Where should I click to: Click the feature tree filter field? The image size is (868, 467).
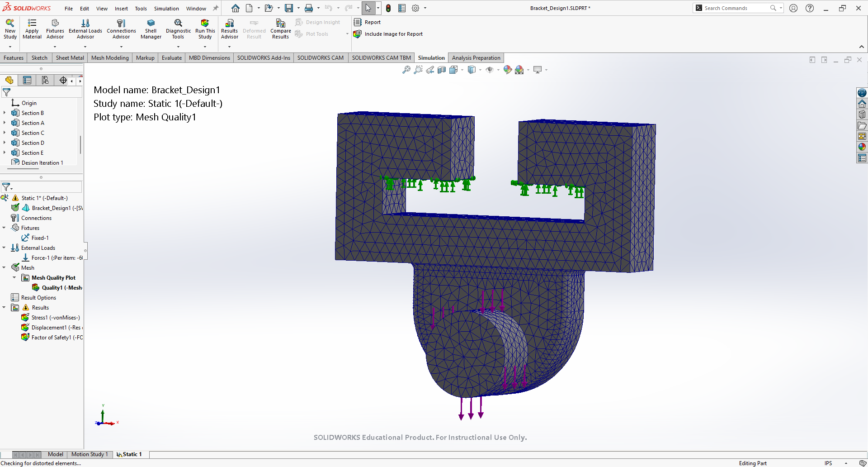click(x=42, y=92)
